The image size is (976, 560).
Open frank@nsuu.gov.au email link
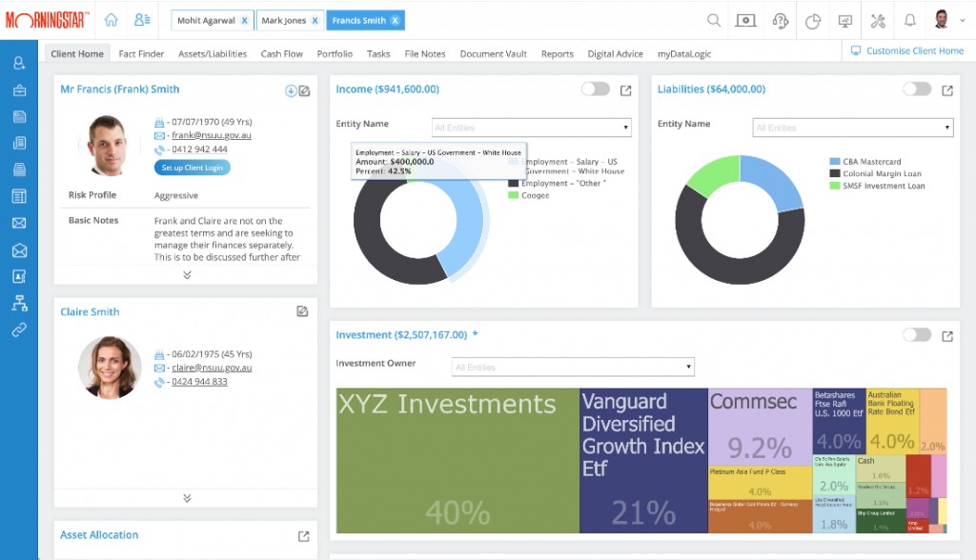click(212, 135)
